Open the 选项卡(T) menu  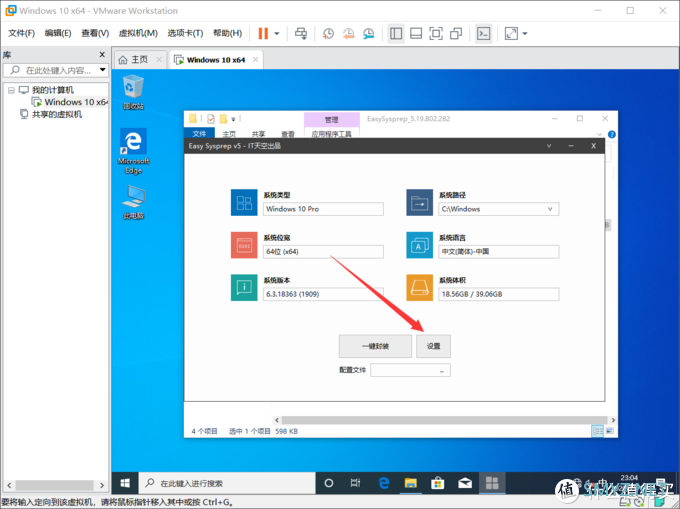(185, 33)
